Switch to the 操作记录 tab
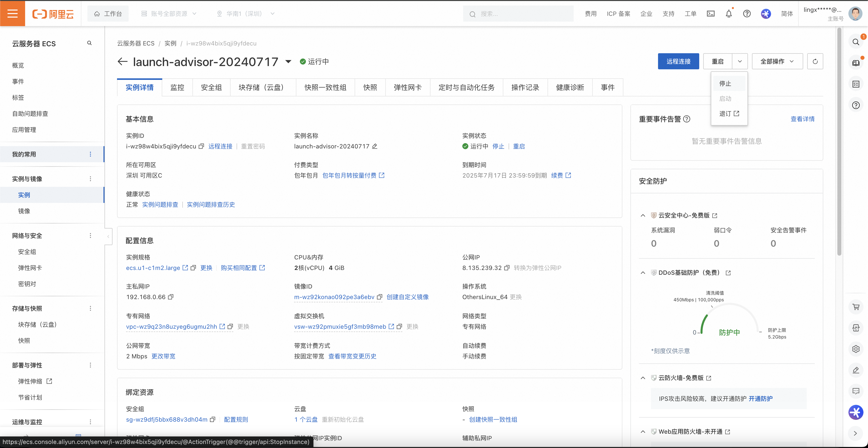The height and width of the screenshot is (448, 868). pos(525,88)
